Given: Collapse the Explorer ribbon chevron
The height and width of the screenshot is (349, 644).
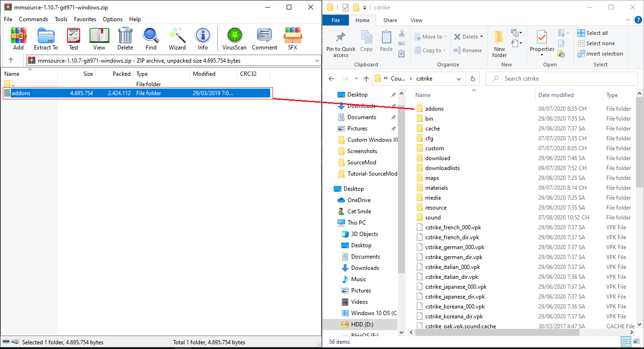Looking at the screenshot, I should coord(627,20).
